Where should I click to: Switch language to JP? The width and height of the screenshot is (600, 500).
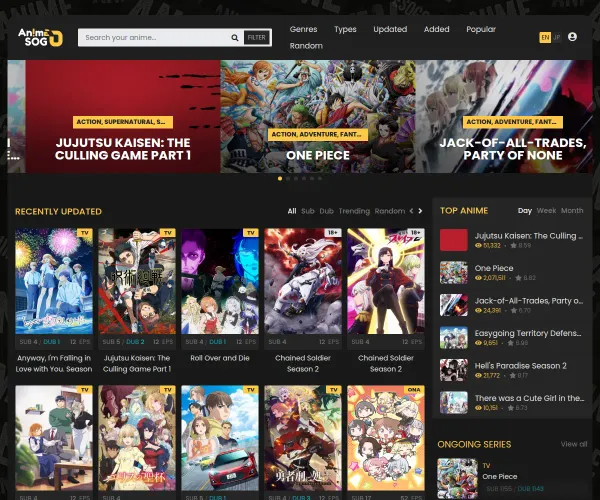point(556,37)
